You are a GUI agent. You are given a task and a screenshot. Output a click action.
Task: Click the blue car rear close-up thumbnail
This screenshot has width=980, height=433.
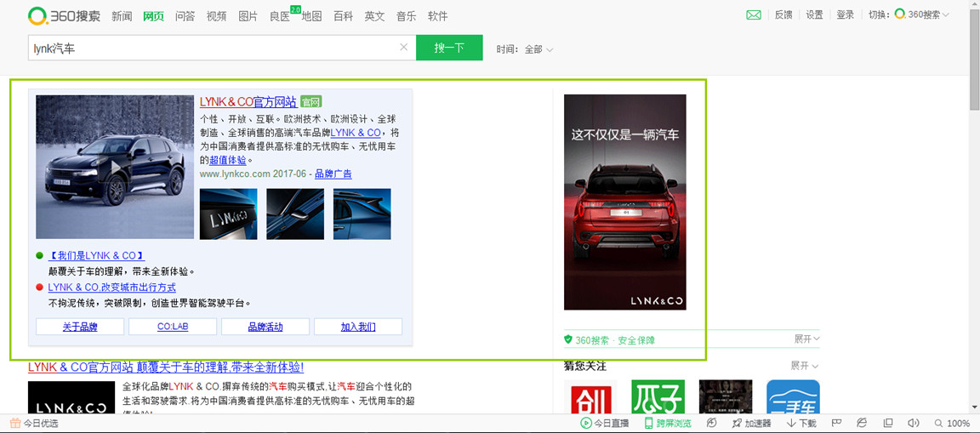click(x=362, y=214)
